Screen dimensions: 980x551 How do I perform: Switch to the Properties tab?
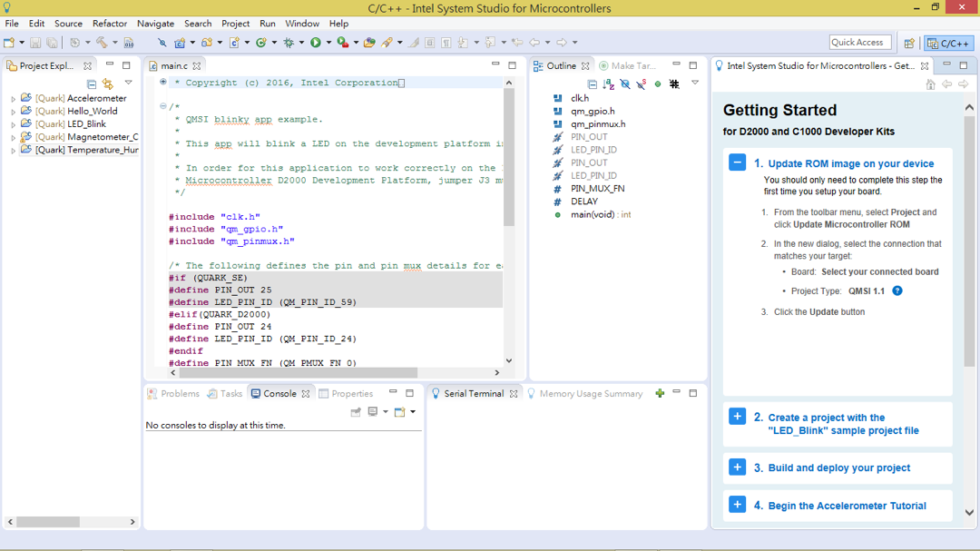pos(346,393)
